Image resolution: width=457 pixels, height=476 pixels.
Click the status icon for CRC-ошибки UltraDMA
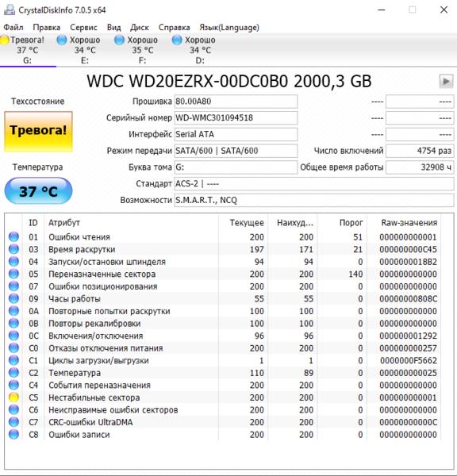pyautogui.click(x=13, y=422)
